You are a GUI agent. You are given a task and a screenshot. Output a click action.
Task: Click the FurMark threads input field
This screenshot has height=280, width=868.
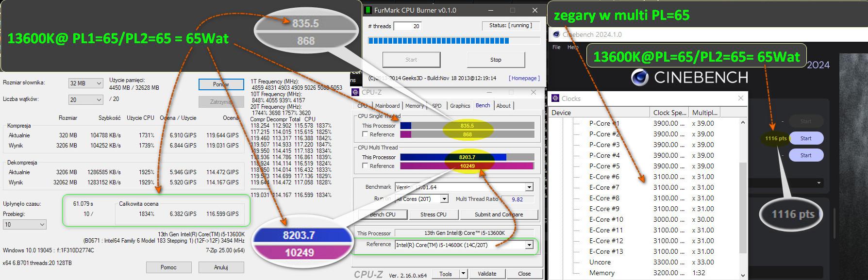[407, 26]
